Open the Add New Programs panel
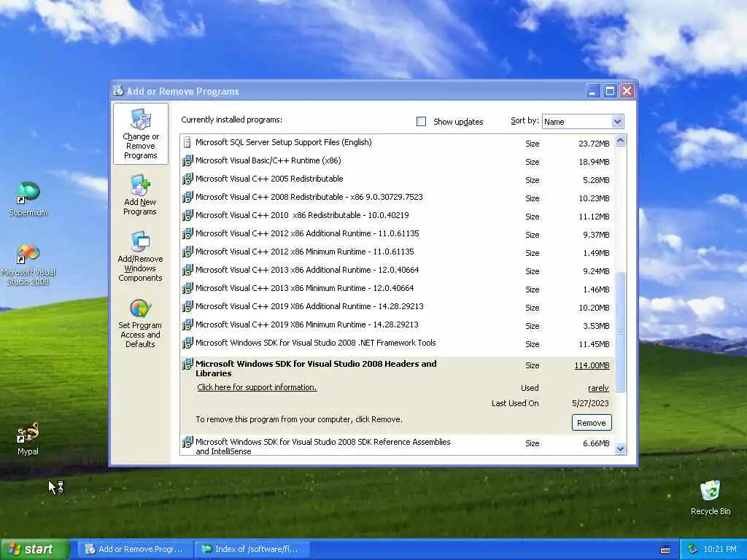 (x=140, y=195)
